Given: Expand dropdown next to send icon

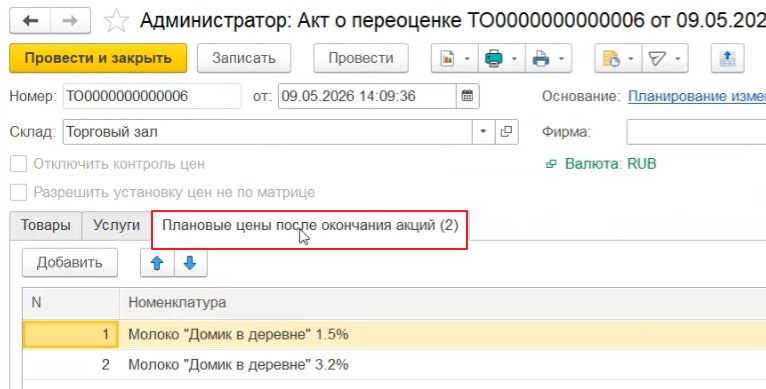Looking at the screenshot, I should click(x=678, y=59).
